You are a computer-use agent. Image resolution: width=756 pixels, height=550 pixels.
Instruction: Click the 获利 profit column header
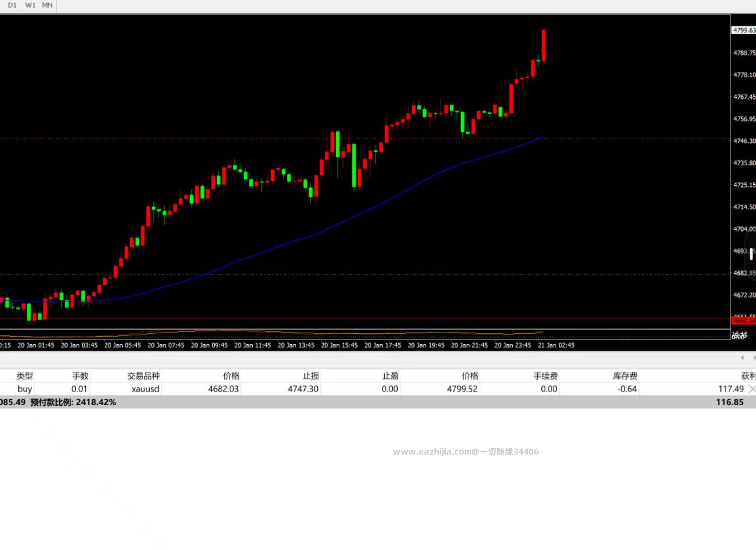pyautogui.click(x=748, y=376)
